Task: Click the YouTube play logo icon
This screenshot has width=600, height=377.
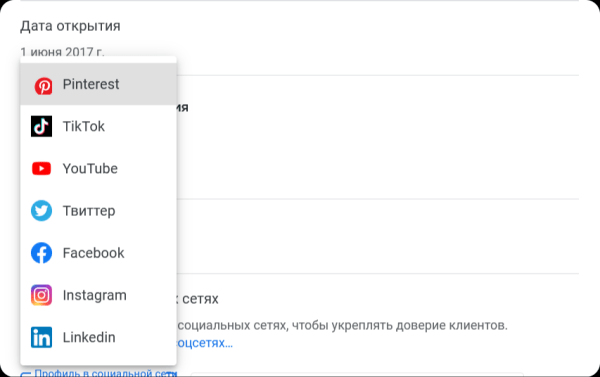Action: (x=41, y=168)
